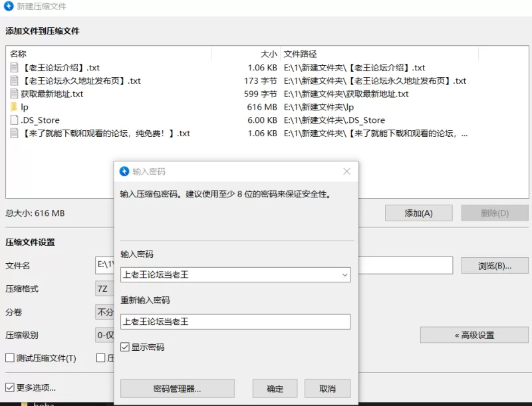Open the 压缩级别 dropdown
This screenshot has height=406, width=532.
[x=104, y=335]
